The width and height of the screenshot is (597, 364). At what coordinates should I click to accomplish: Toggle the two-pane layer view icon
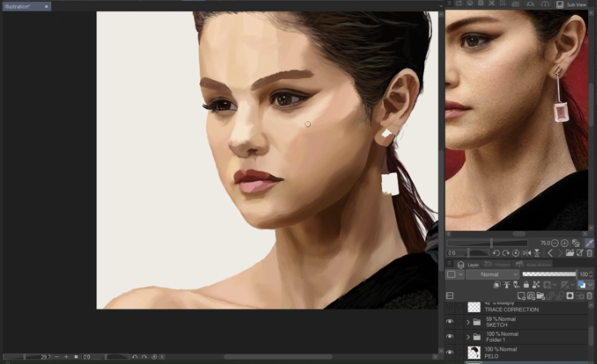click(x=450, y=296)
